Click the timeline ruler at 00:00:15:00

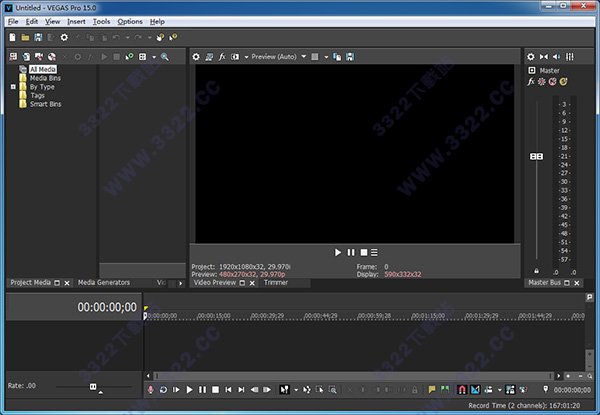coord(197,316)
